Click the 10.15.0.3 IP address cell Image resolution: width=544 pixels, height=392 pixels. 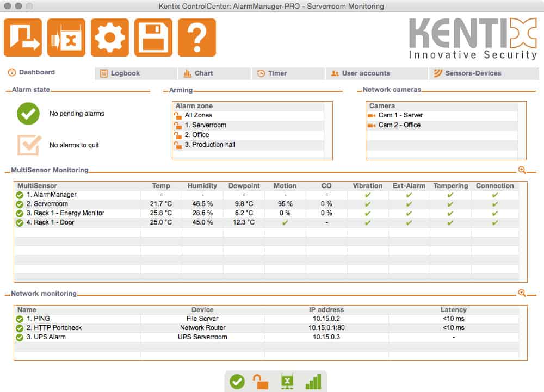pyautogui.click(x=326, y=337)
